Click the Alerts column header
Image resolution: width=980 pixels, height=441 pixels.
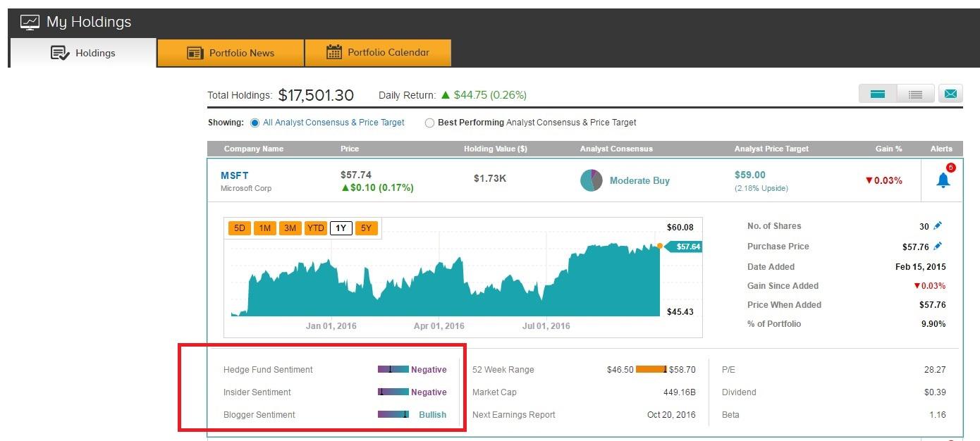point(941,149)
